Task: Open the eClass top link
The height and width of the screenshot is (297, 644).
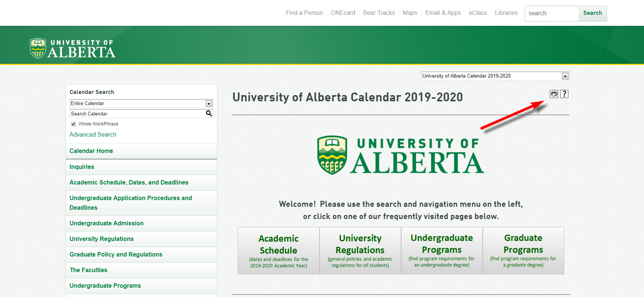Action: (478, 13)
